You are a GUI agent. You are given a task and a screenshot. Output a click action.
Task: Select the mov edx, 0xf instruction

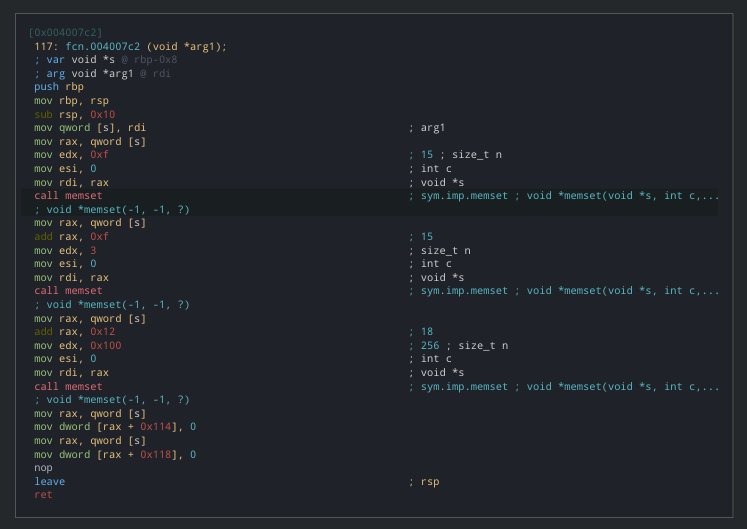point(71,155)
